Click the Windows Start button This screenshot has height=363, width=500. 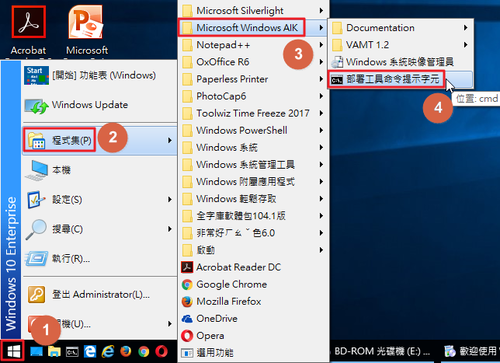click(13, 351)
